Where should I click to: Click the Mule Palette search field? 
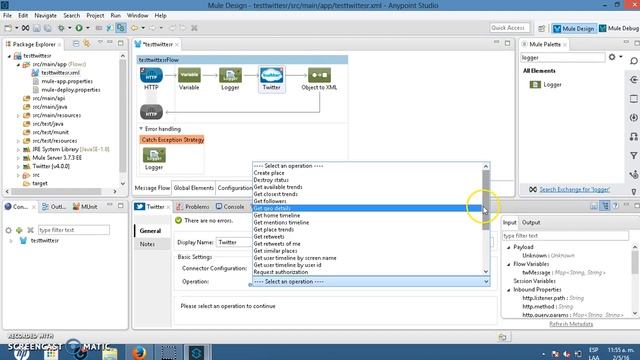(x=562, y=58)
